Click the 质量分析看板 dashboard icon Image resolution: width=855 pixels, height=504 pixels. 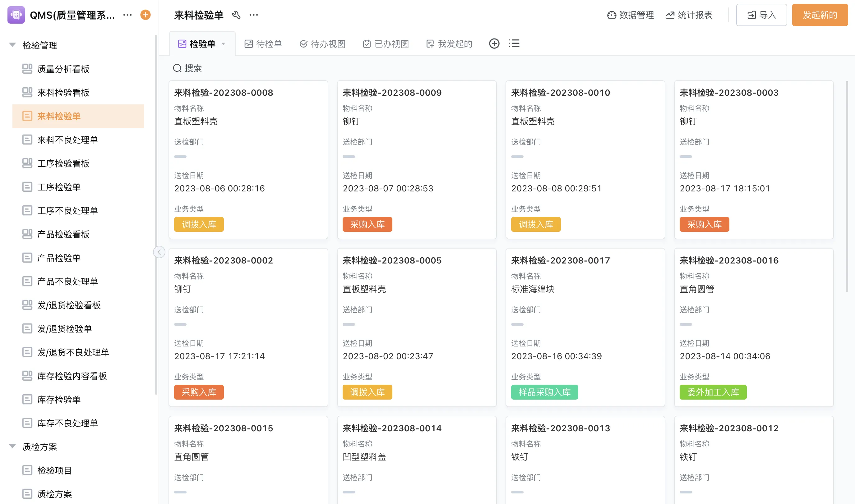(27, 69)
